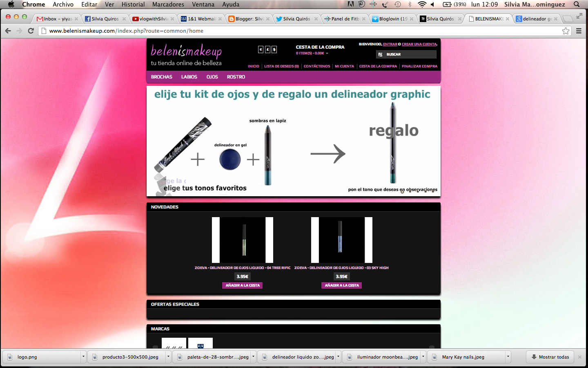Click the Wi-Fi status icon
588x368 pixels.
tap(422, 4)
